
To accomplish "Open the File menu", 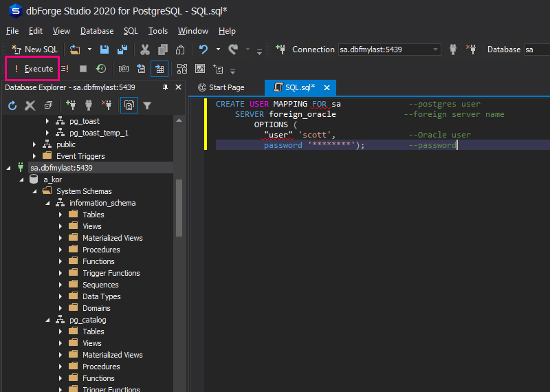I will click(12, 31).
